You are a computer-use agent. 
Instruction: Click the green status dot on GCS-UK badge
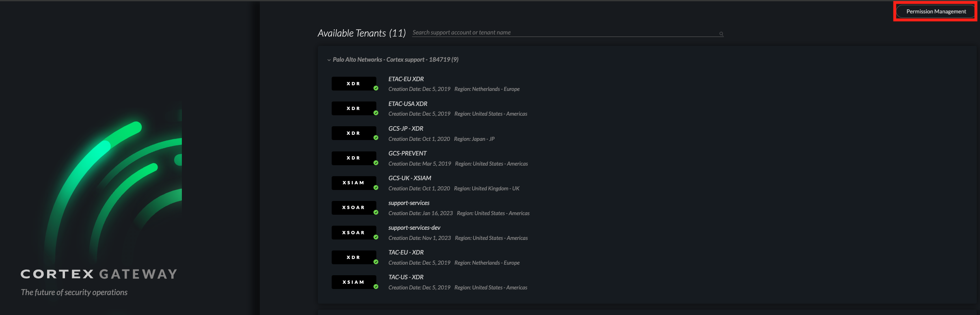click(x=376, y=188)
